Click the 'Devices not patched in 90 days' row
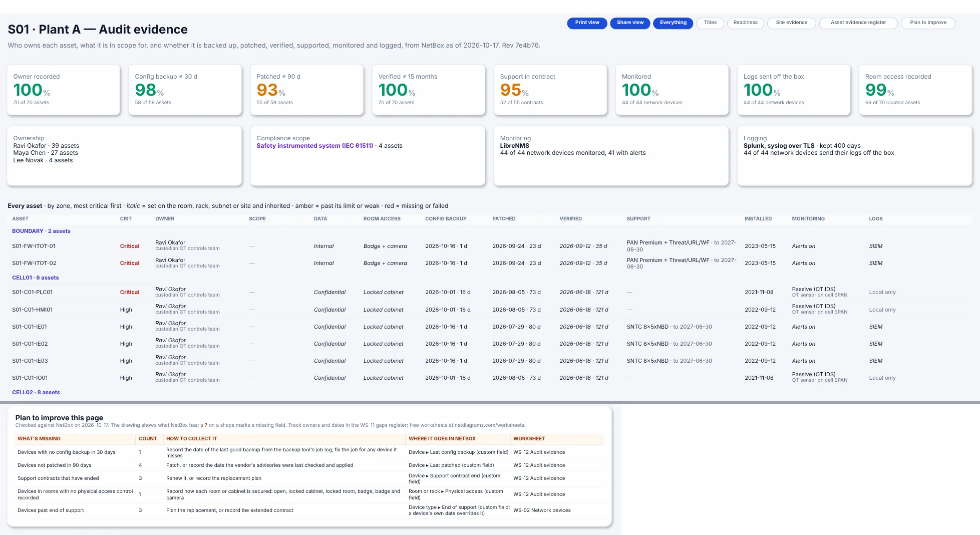980x535 pixels. 309,465
